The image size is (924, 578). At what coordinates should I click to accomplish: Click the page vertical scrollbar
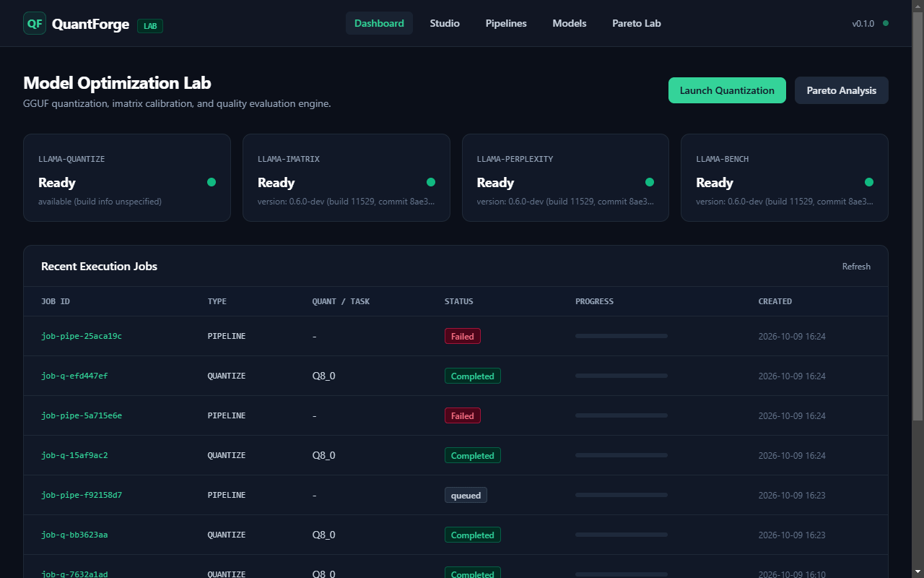(x=918, y=217)
